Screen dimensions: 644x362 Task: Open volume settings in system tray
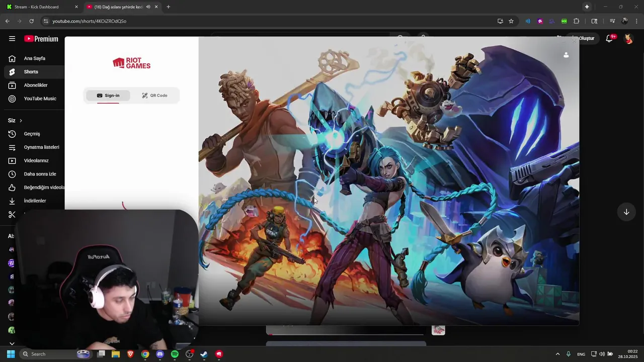click(602, 354)
